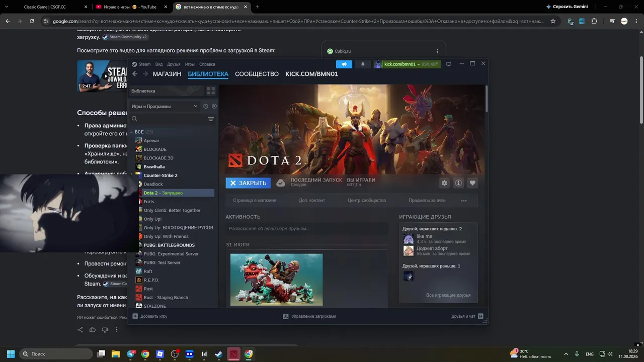Click the downloads manager icon
Image resolution: width=644 pixels, height=362 pixels.
point(286,316)
